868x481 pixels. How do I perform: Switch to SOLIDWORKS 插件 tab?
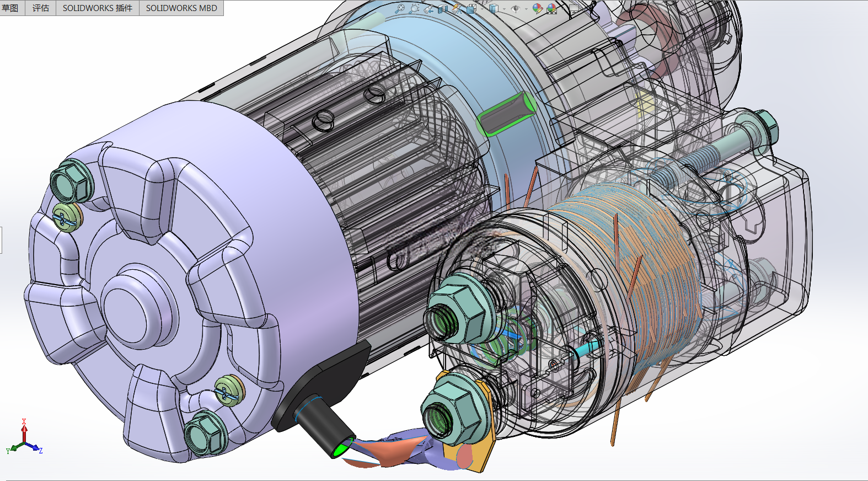tap(98, 8)
